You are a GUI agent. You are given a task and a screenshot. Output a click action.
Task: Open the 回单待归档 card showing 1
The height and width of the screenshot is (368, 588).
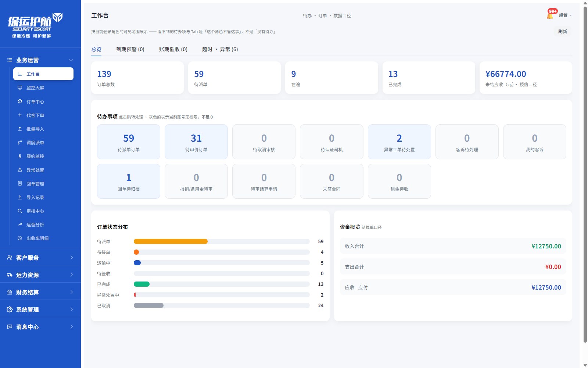(129, 181)
